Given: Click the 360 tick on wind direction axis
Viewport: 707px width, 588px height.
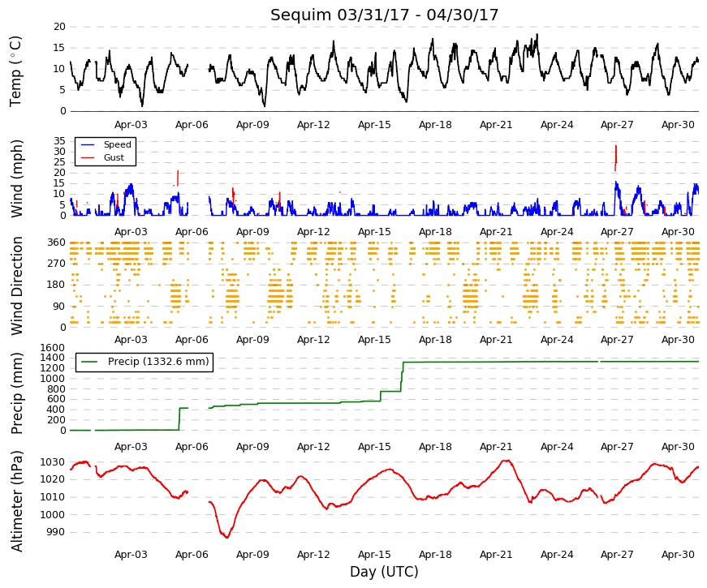Looking at the screenshot, I should (56, 242).
